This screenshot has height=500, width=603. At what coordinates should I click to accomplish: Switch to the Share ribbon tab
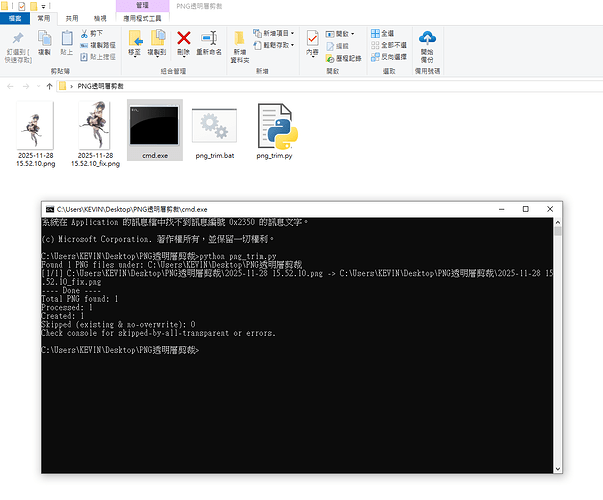(x=72, y=18)
